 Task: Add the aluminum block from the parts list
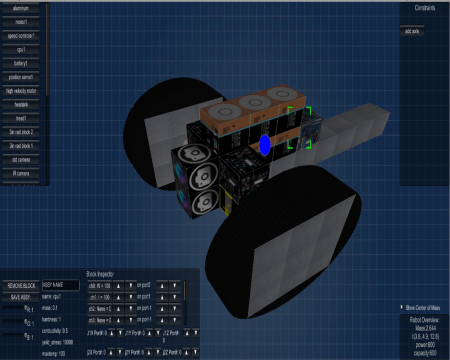[x=21, y=8]
